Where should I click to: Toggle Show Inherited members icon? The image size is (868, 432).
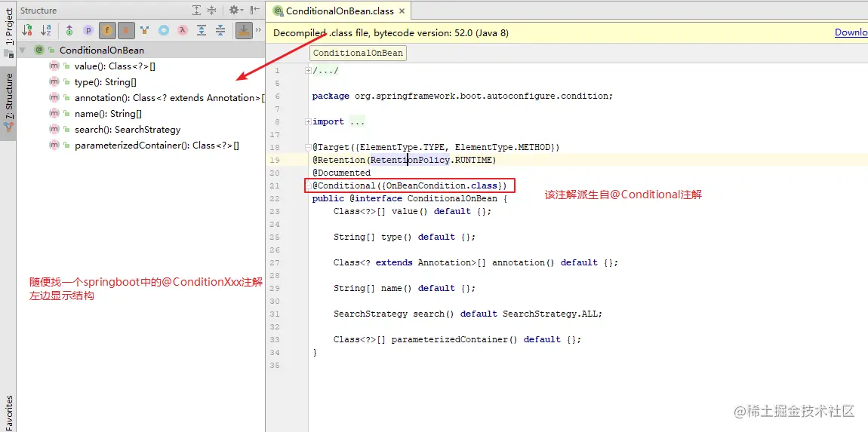coord(69,30)
